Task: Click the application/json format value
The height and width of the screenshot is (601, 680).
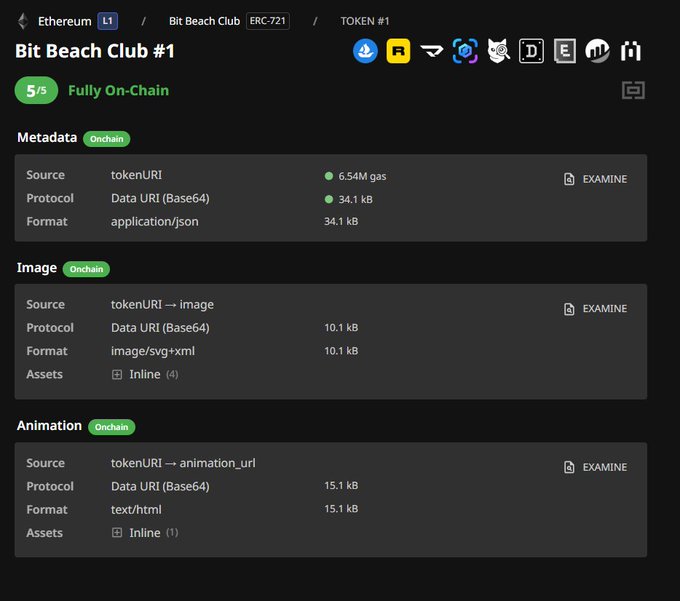Action: click(154, 222)
